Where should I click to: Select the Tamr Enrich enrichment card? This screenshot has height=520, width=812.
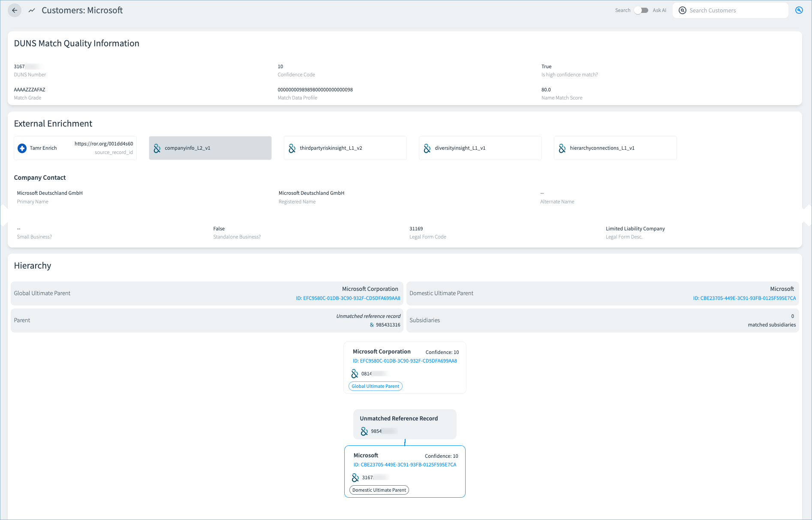click(x=75, y=148)
